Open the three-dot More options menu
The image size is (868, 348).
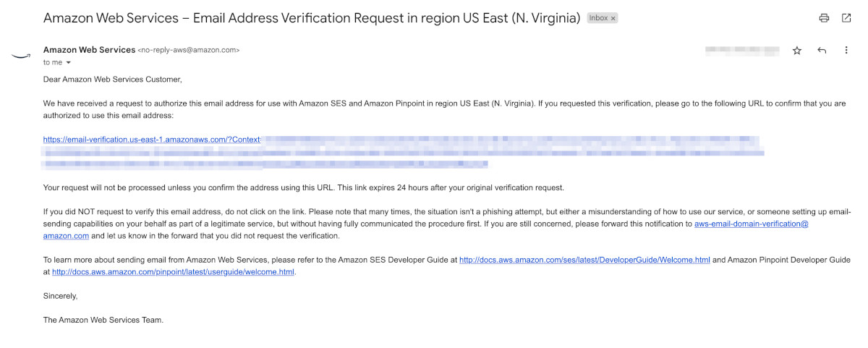coord(846,51)
